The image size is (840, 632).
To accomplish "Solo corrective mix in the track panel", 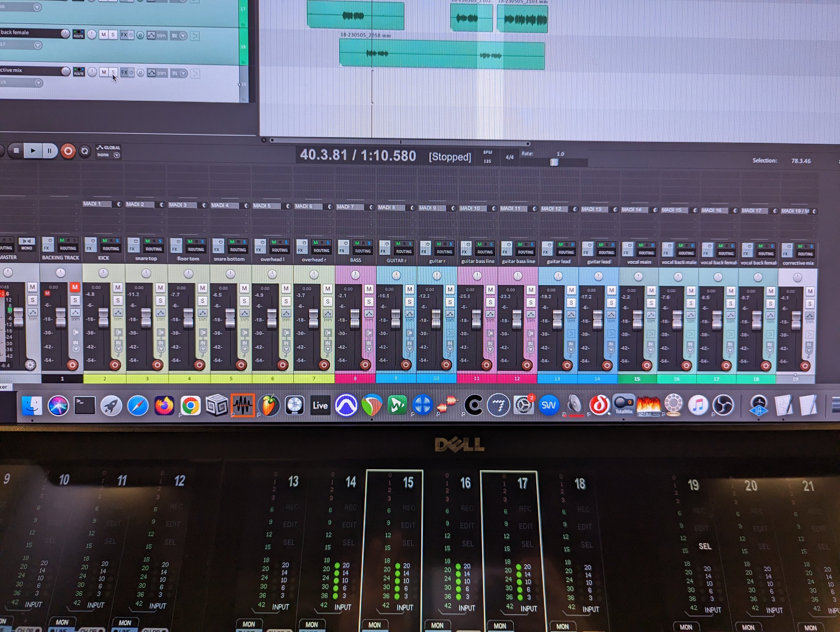I will pos(113,72).
